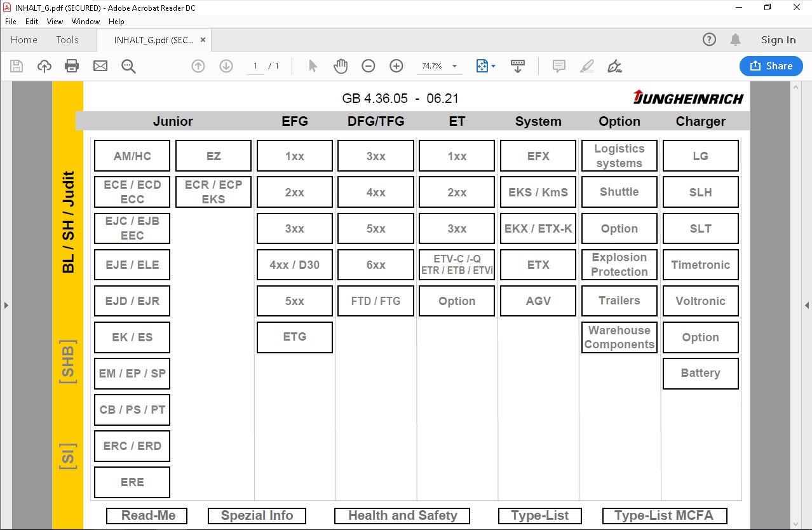This screenshot has height=530, width=812.
Task: Open the zoom percentage dropdown
Action: click(x=454, y=65)
